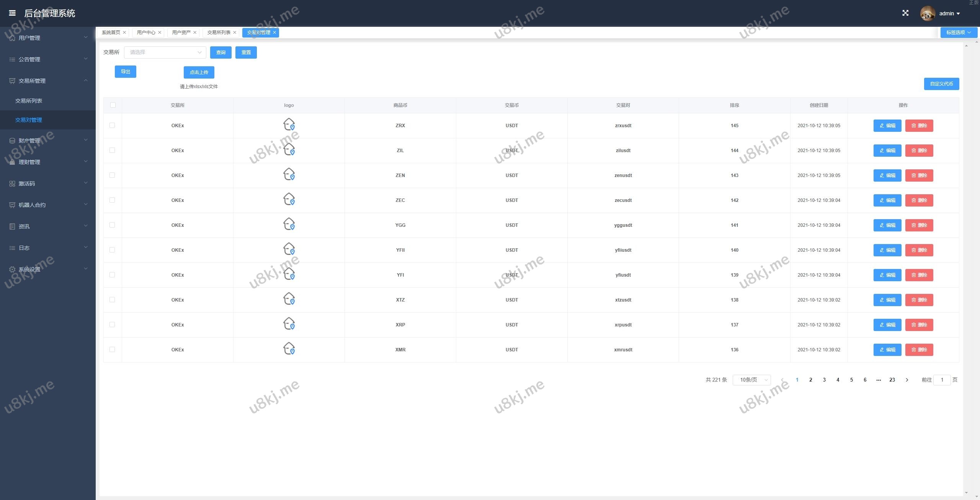Viewport: 980px width, 500px height.
Task: Open 交易所列表 in sidebar menu
Action: click(x=29, y=101)
